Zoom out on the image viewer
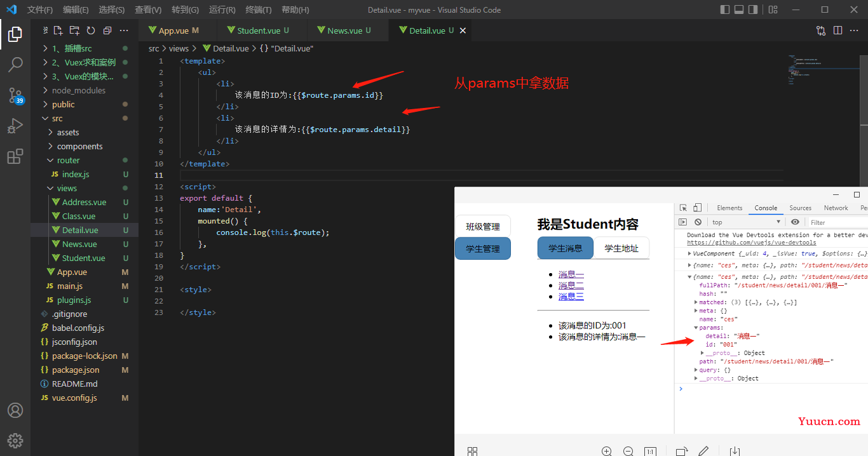Viewport: 868px width, 456px height. tap(628, 451)
